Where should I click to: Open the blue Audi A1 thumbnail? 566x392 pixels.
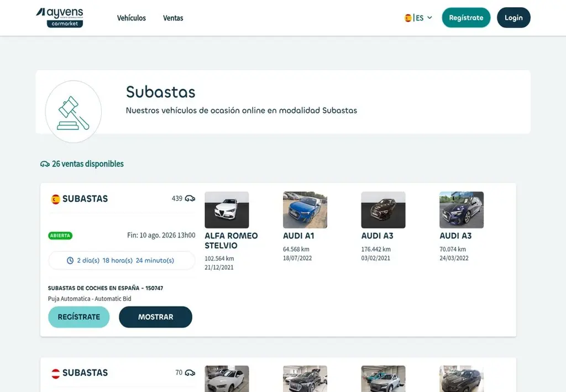tap(305, 210)
